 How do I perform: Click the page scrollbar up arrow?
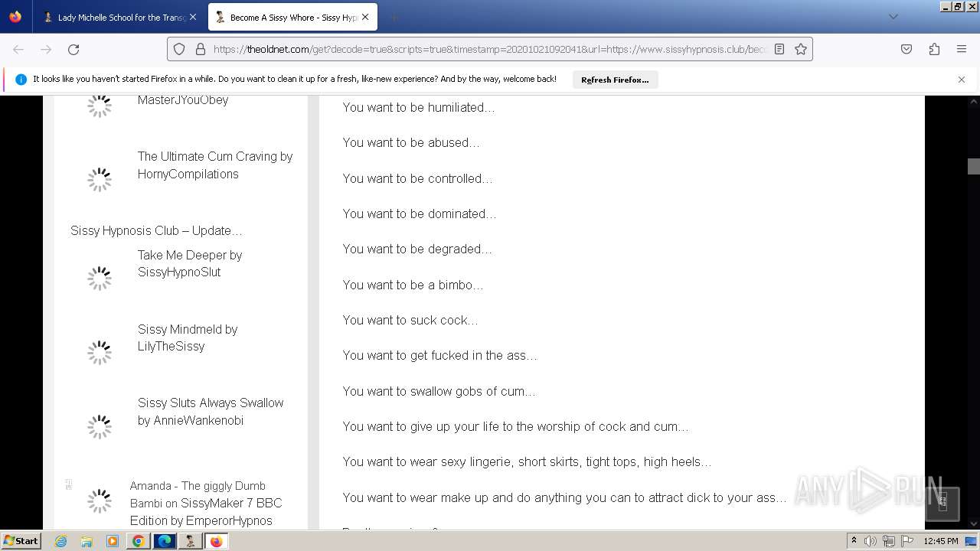coord(974,102)
